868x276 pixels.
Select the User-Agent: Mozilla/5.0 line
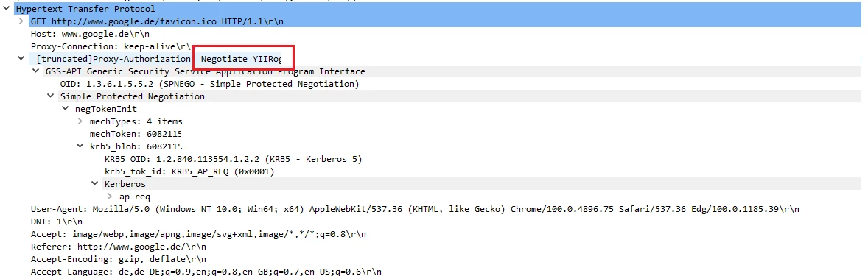tap(415, 209)
